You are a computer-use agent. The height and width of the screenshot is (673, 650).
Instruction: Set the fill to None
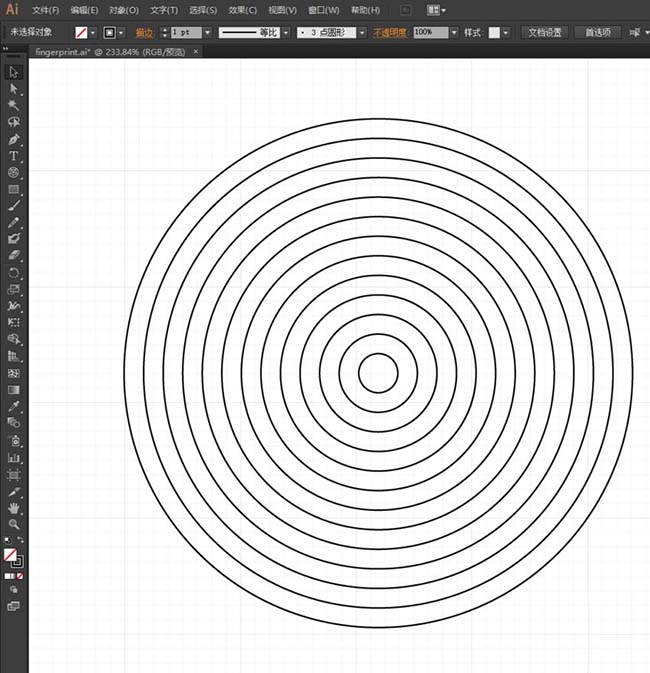[21, 576]
